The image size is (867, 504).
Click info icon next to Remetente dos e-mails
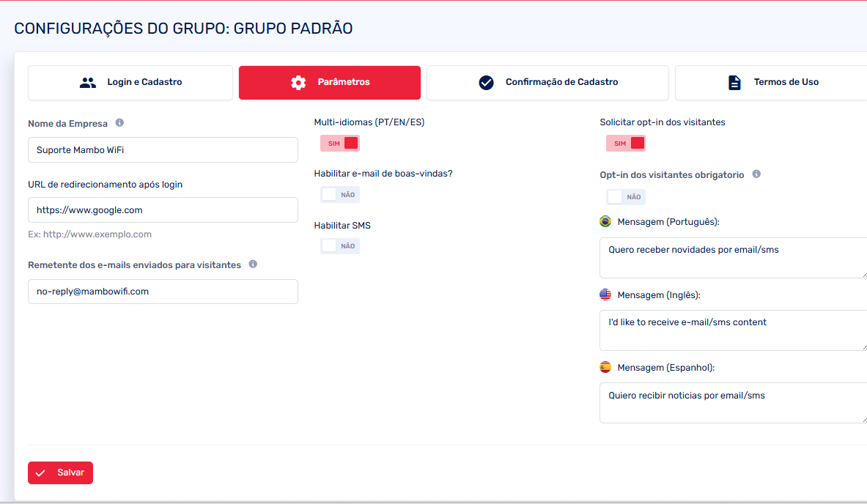pyautogui.click(x=253, y=264)
